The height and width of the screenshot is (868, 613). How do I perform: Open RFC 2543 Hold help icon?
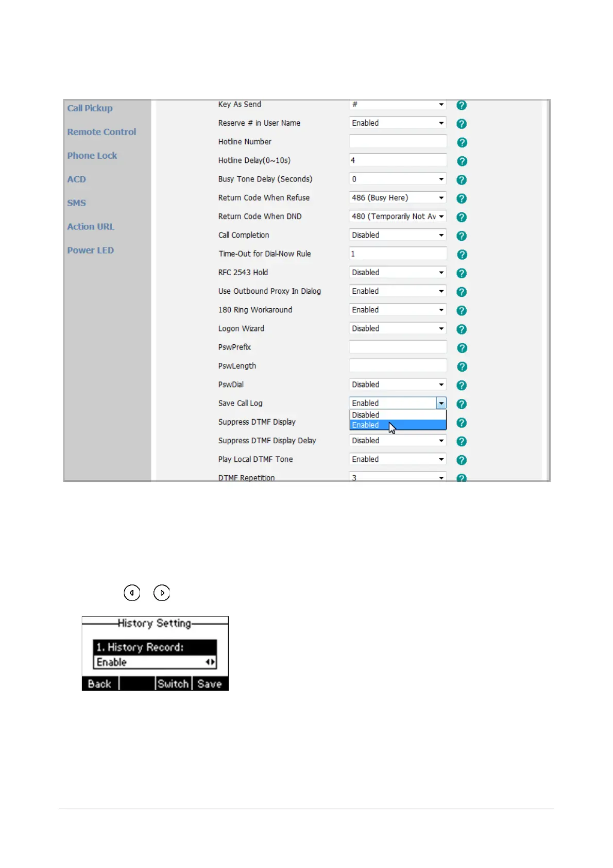point(462,273)
